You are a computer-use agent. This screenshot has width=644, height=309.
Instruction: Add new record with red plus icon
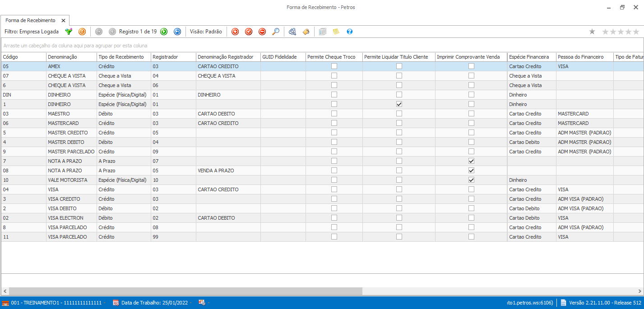click(235, 32)
